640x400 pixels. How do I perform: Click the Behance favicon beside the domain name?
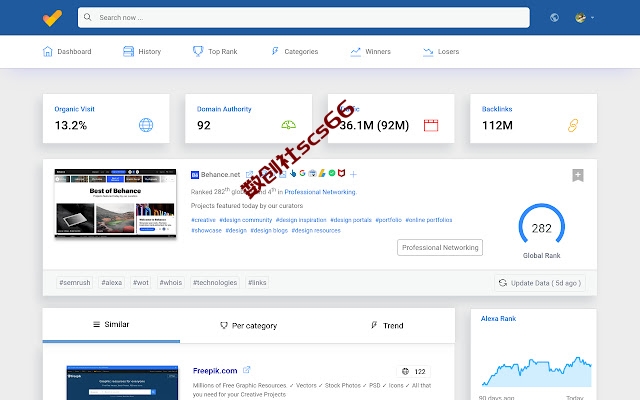pos(195,175)
